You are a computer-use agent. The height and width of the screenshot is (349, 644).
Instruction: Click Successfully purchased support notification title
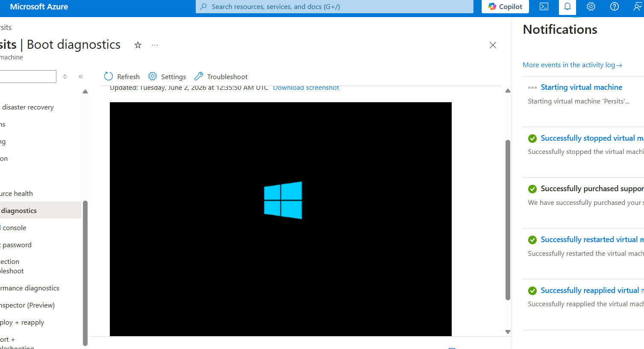tap(592, 189)
